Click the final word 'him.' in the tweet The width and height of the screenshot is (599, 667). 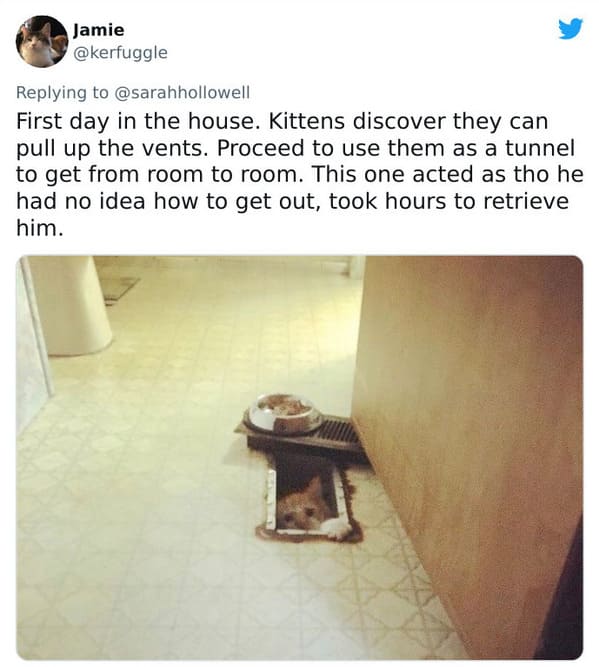coord(40,228)
